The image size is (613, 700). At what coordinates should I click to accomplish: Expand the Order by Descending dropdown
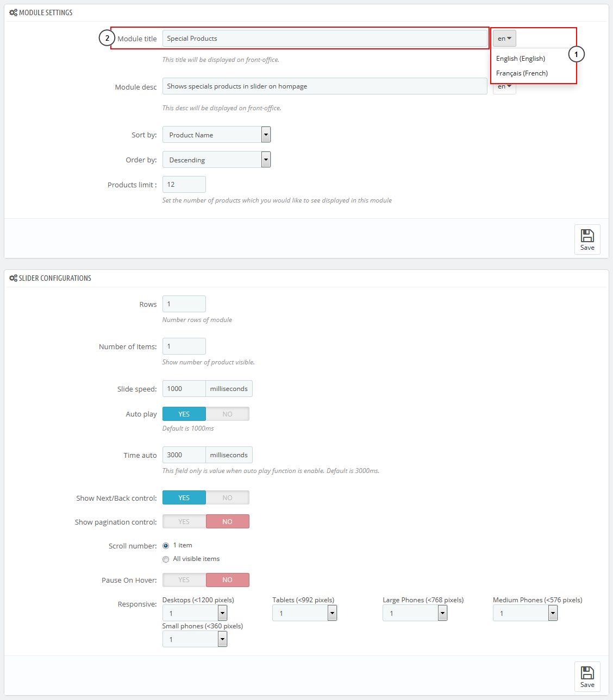tap(216, 160)
